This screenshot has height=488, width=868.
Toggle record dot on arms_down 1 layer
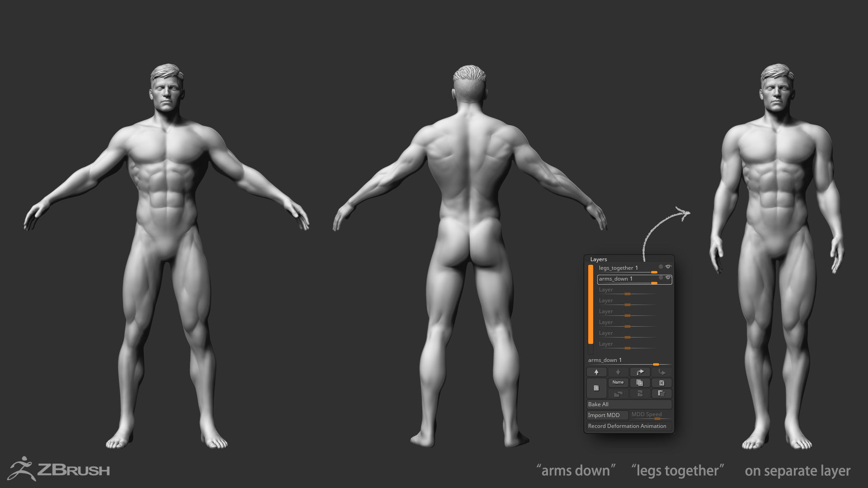[x=660, y=277]
